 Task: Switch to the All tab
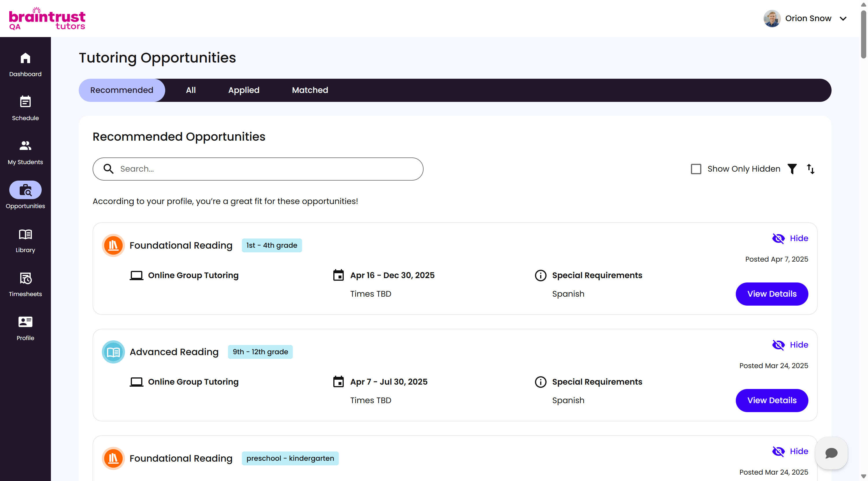191,90
